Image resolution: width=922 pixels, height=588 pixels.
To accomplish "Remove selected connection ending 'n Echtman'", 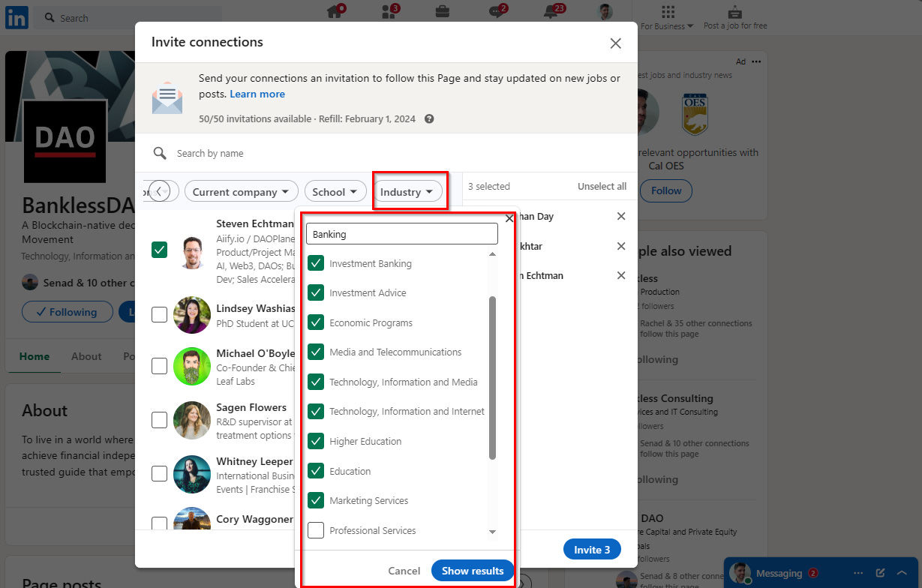I will pyautogui.click(x=620, y=275).
